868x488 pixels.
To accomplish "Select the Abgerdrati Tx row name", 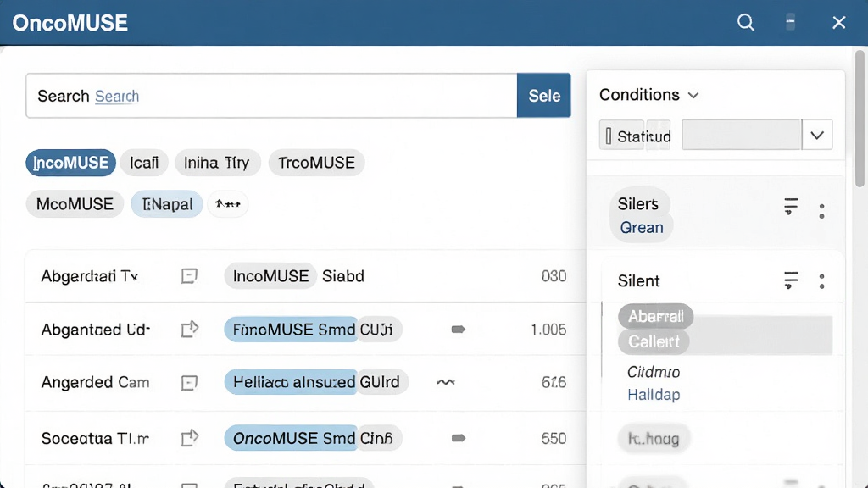I will pyautogui.click(x=90, y=276).
